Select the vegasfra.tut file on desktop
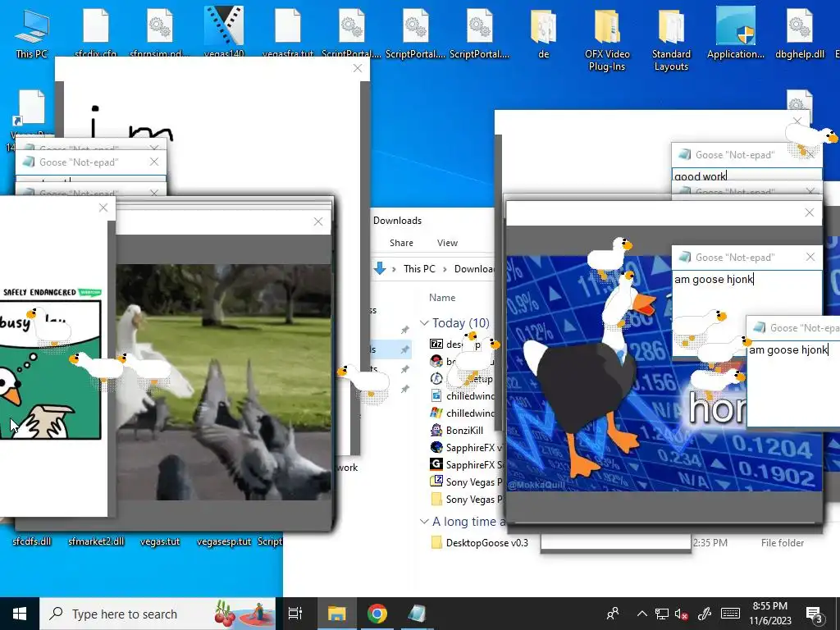The height and width of the screenshot is (630, 840). [x=288, y=31]
